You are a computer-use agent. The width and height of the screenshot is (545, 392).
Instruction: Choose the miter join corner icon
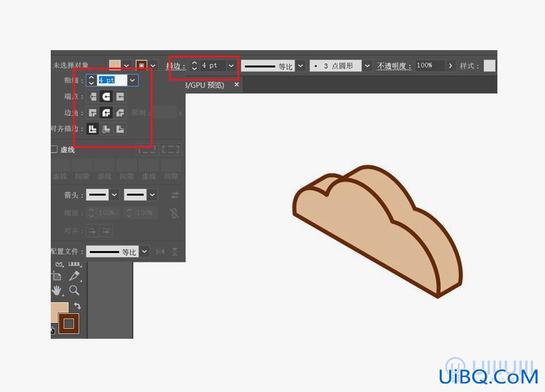pyautogui.click(x=93, y=113)
